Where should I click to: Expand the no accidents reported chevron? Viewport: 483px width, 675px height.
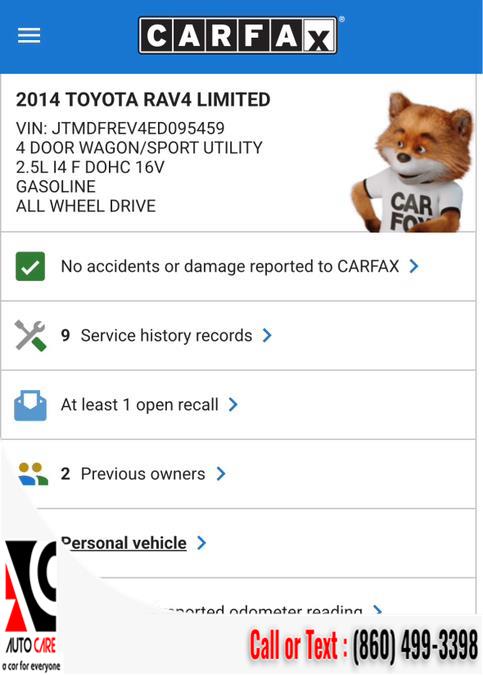click(414, 266)
